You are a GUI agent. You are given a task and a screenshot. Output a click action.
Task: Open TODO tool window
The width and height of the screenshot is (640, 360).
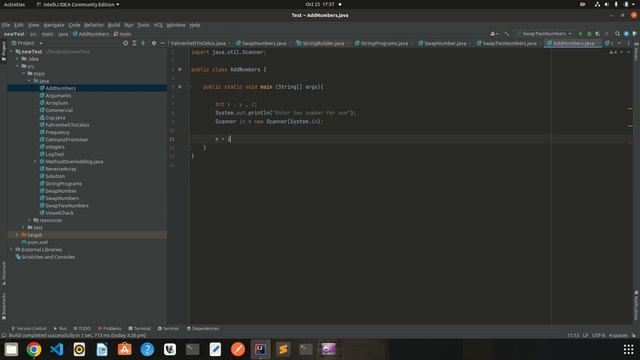point(82,329)
